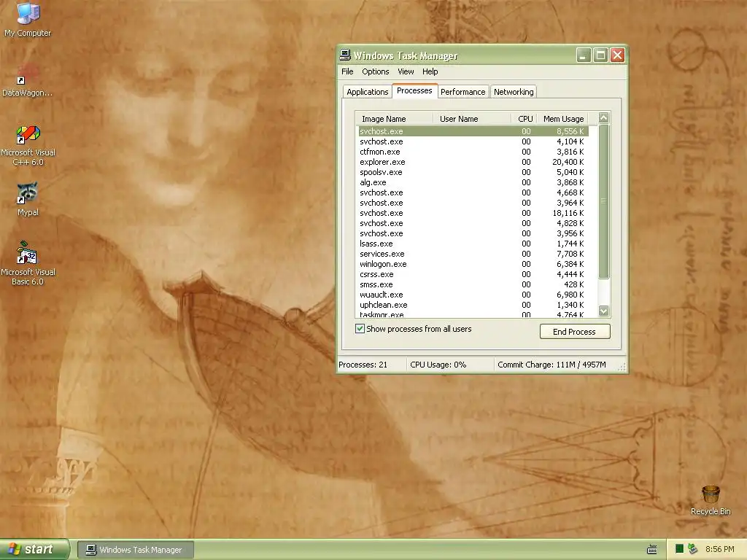This screenshot has width=747, height=560.
Task: Maximize the Windows Task Manager window
Action: pos(601,55)
